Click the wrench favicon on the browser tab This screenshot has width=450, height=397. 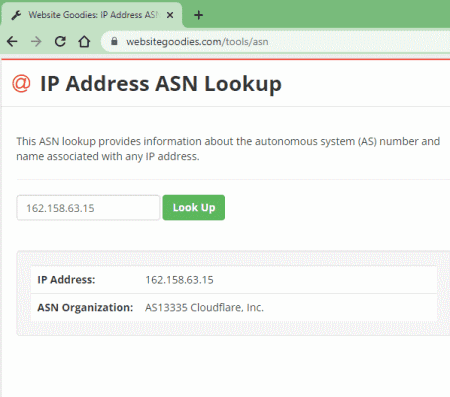point(16,15)
